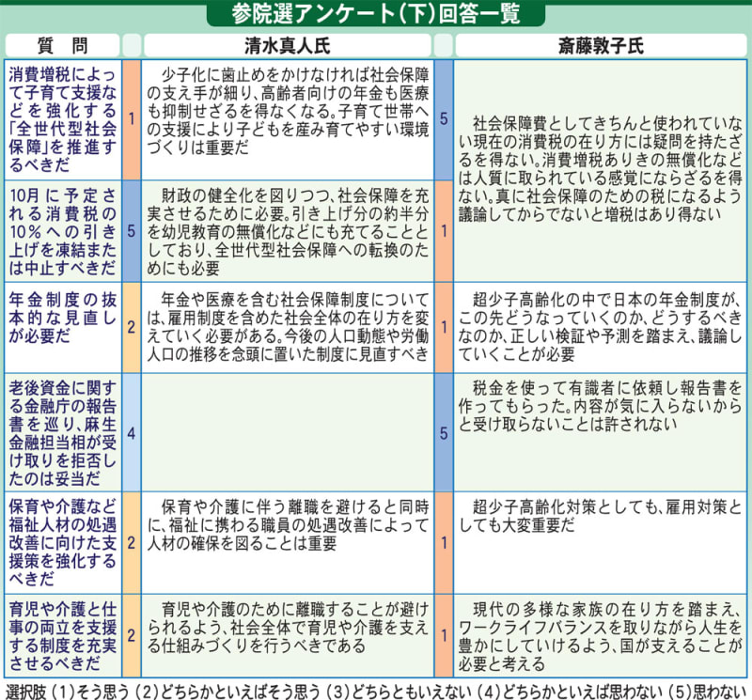Click 清水's score 2 in the 育児や介護と仕事 row
The height and width of the screenshot is (700, 752).
[132, 636]
